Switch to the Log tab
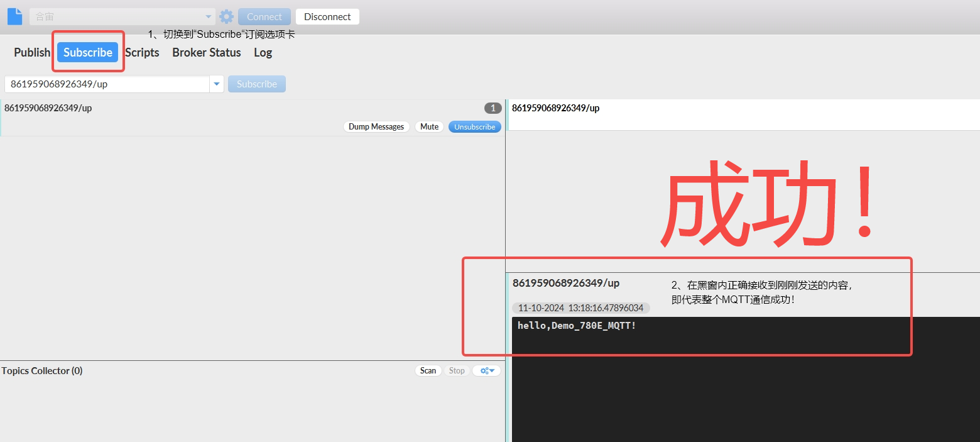 pyautogui.click(x=263, y=52)
